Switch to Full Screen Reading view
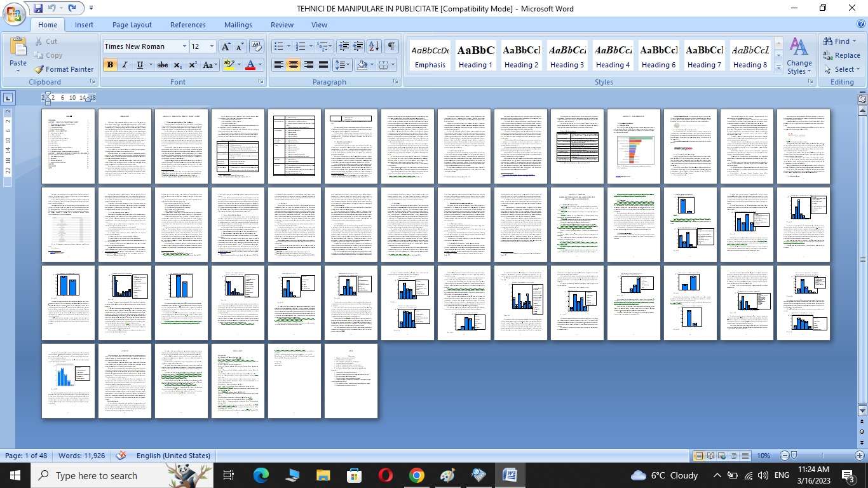 point(710,456)
